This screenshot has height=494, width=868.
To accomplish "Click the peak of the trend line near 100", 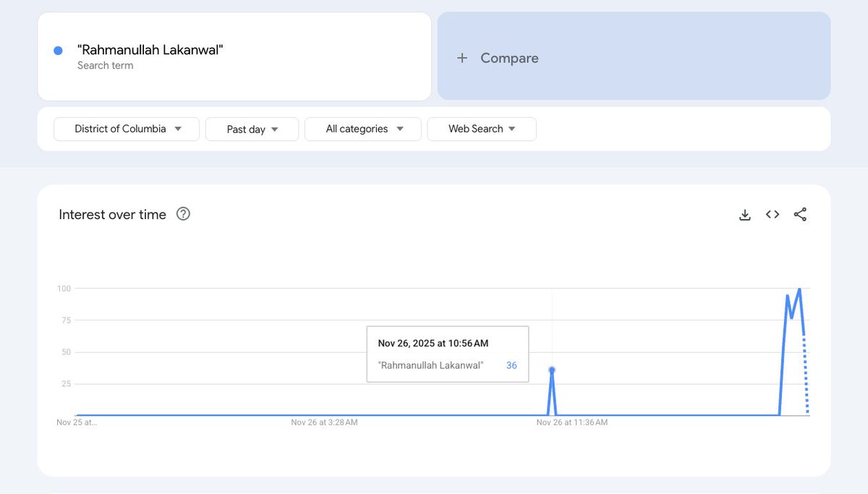I will click(799, 287).
